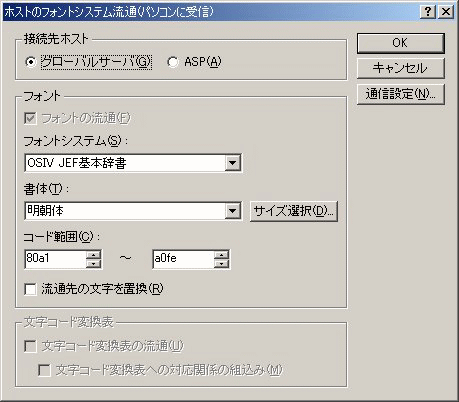Enable 流通先の文字を置換 checkbox
Screen dimensions: 459x402
pyautogui.click(x=30, y=289)
